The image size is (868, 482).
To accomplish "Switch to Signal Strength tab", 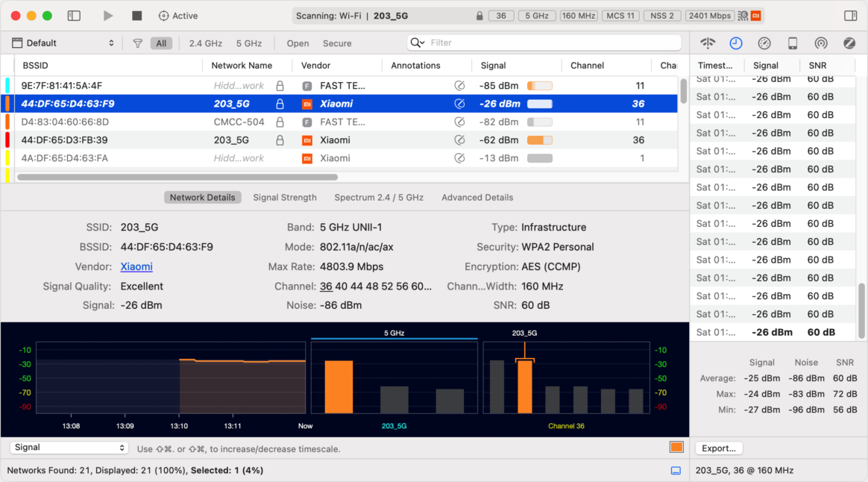I will [285, 197].
